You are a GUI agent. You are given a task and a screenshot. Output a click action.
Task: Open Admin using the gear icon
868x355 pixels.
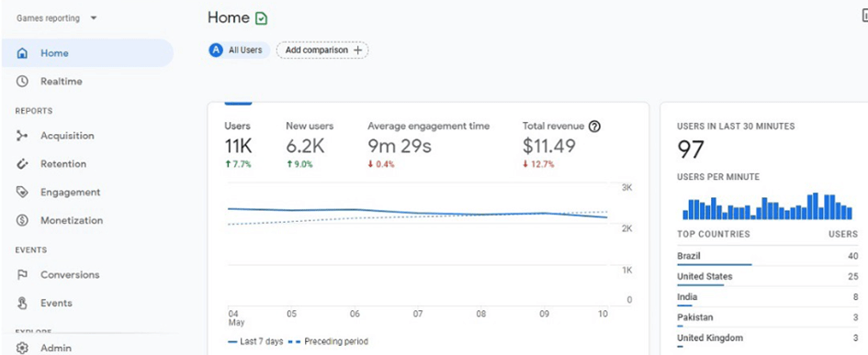[22, 349]
